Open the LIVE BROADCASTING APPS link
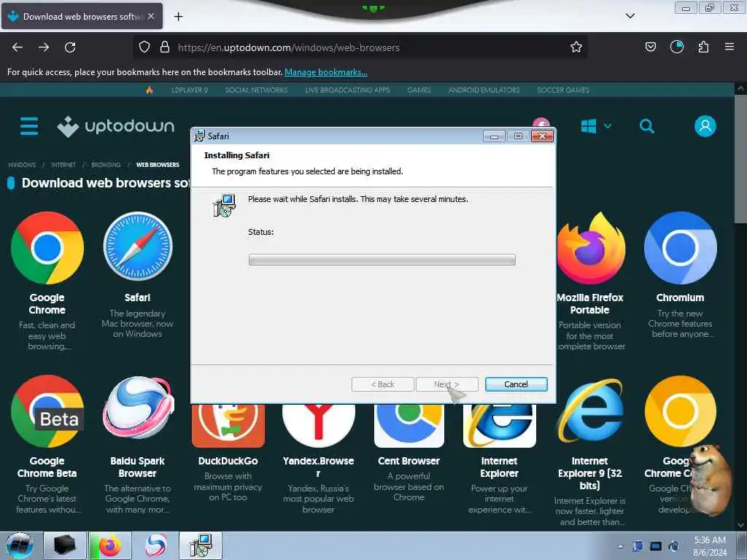The image size is (747, 560). [x=347, y=90]
